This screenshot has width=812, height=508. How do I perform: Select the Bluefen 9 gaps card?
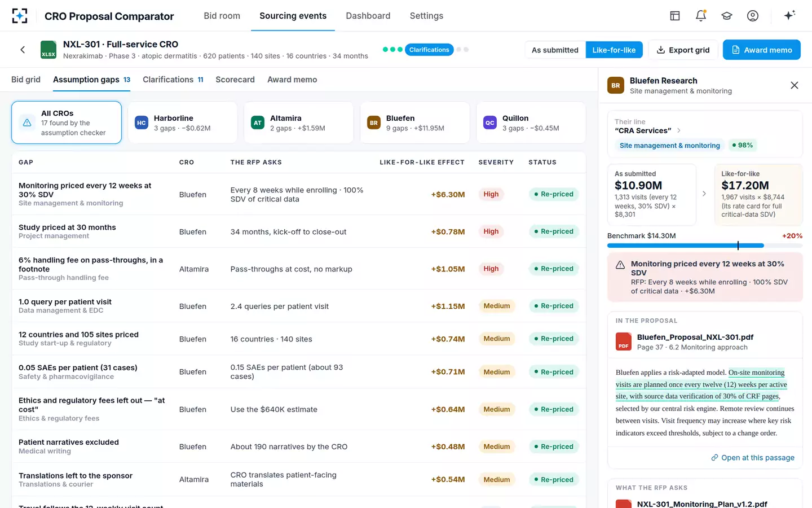click(414, 122)
